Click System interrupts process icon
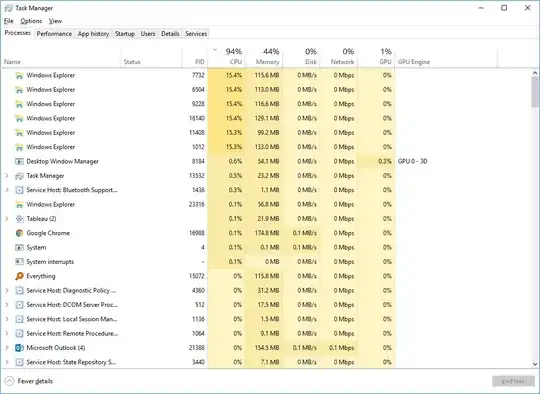Viewport: 540px width, 394px height. click(19, 262)
